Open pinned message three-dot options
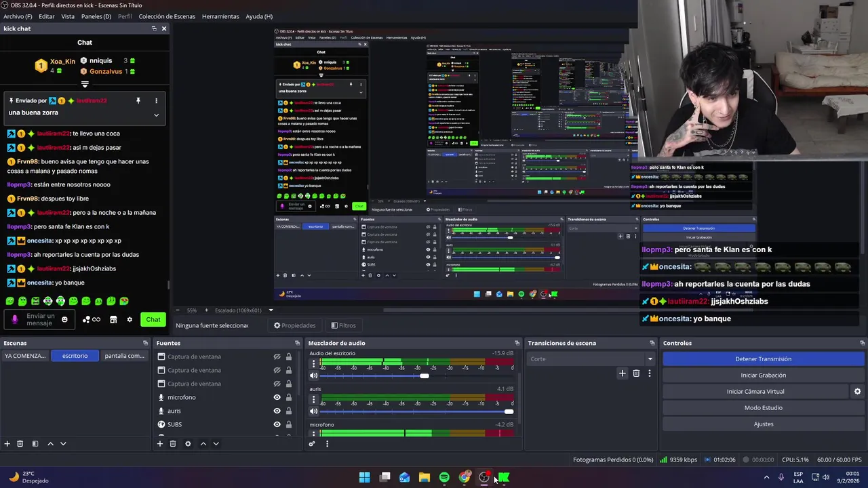 coord(156,101)
